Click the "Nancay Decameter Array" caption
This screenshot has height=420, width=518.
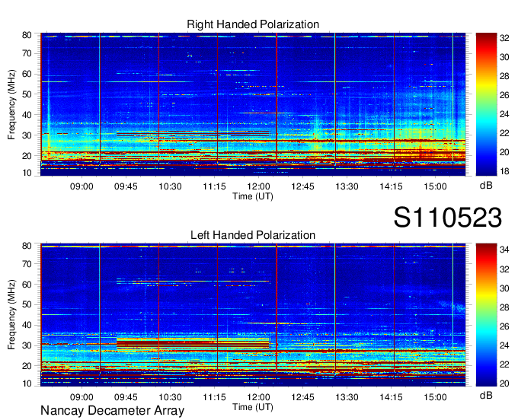coord(112,411)
